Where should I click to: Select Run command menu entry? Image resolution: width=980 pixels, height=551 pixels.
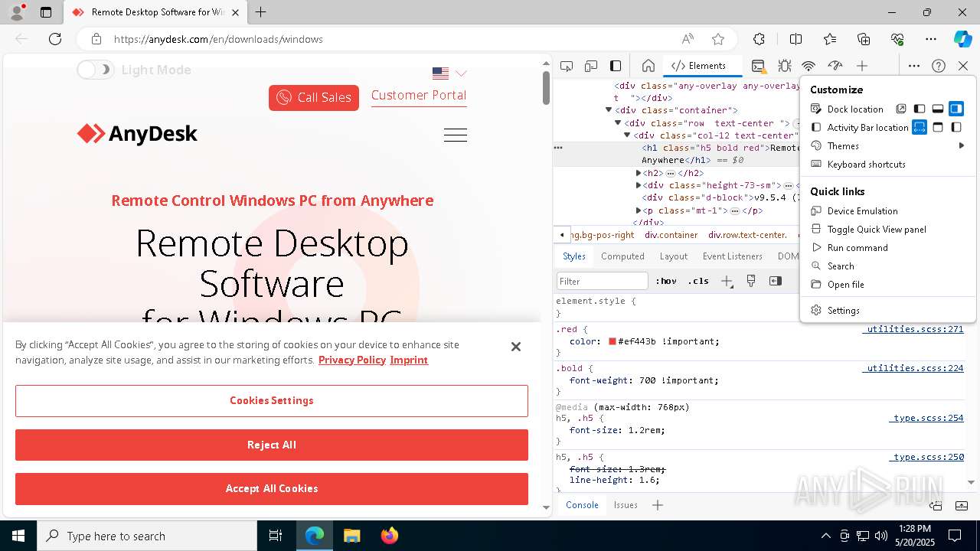[887, 247]
